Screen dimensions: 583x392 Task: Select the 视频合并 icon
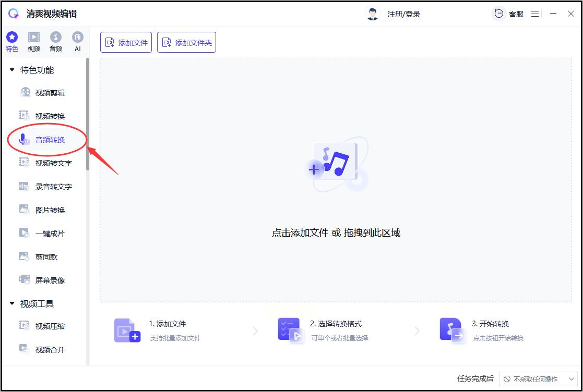25,349
